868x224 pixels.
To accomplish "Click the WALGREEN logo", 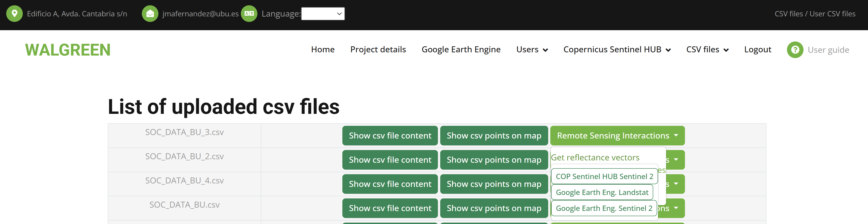I will pos(68,50).
